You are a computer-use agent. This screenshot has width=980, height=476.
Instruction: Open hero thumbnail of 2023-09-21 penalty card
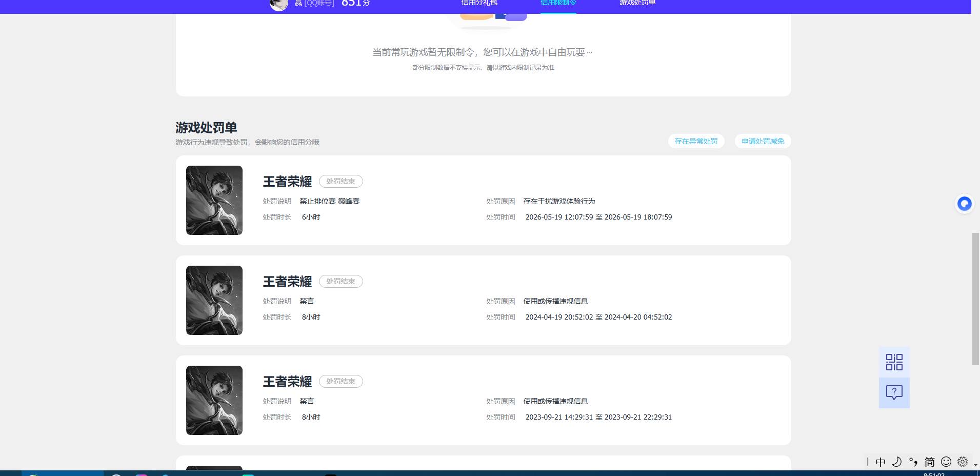point(214,400)
